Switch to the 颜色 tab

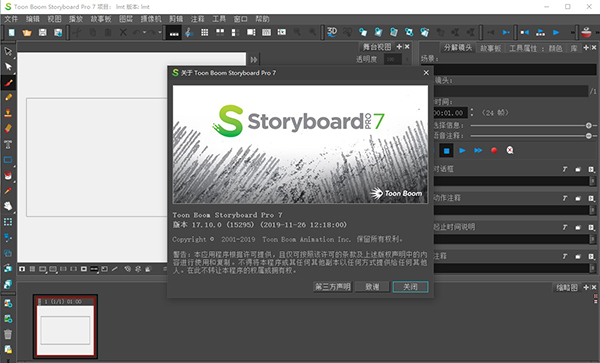556,48
